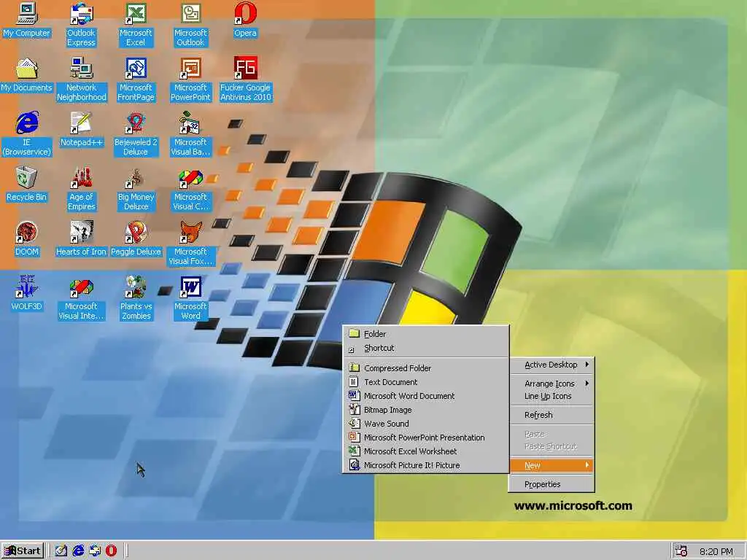Launch Opera browser desktop shortcut

(245, 20)
